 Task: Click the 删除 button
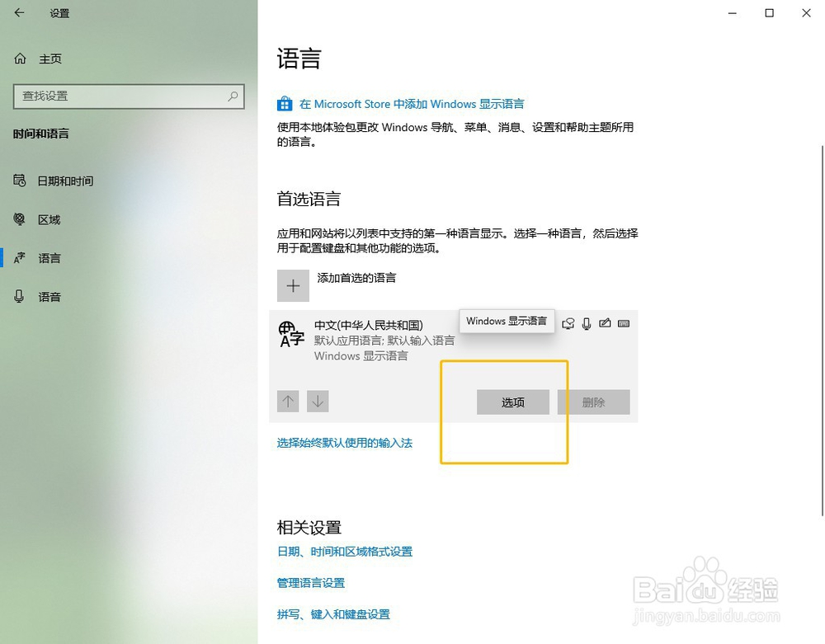(x=593, y=402)
